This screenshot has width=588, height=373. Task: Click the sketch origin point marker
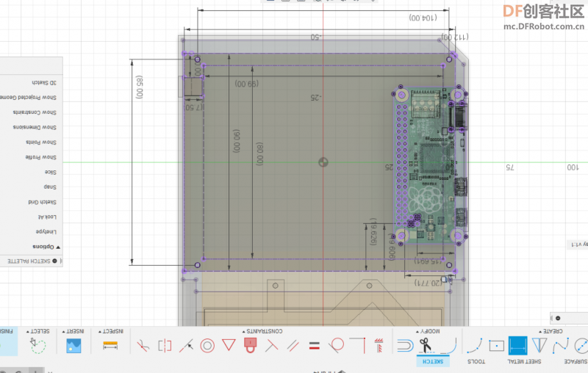pos(323,162)
